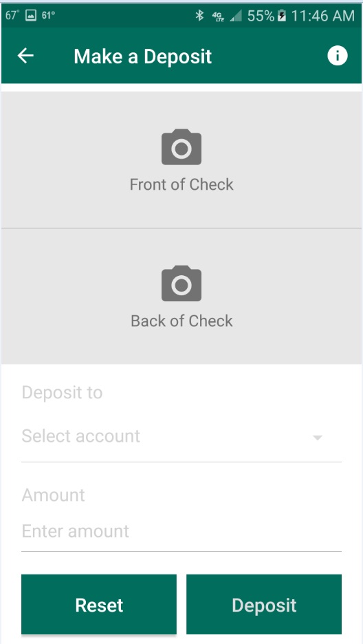The image size is (363, 644).
Task: Click the 4G LTE network icon
Action: [x=218, y=16]
